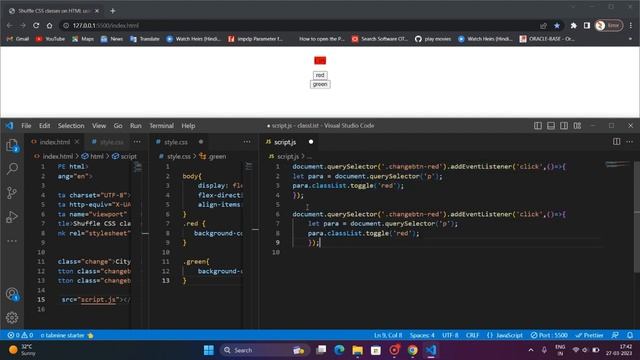
Task: Split the script.js editor to the right
Action: tap(616, 142)
